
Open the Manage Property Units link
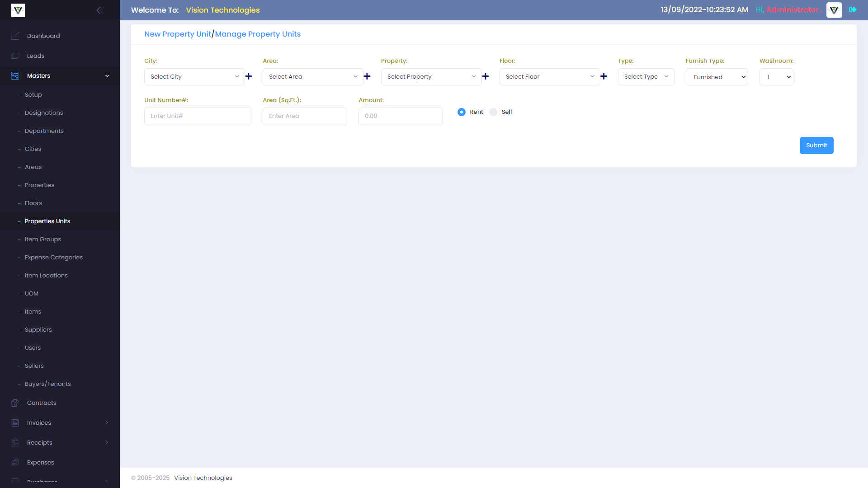(x=258, y=34)
